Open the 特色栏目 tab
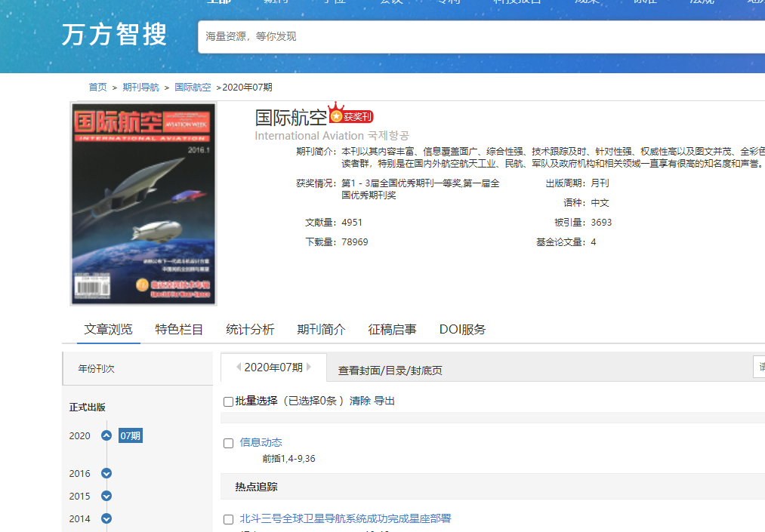765x532 pixels. (179, 330)
